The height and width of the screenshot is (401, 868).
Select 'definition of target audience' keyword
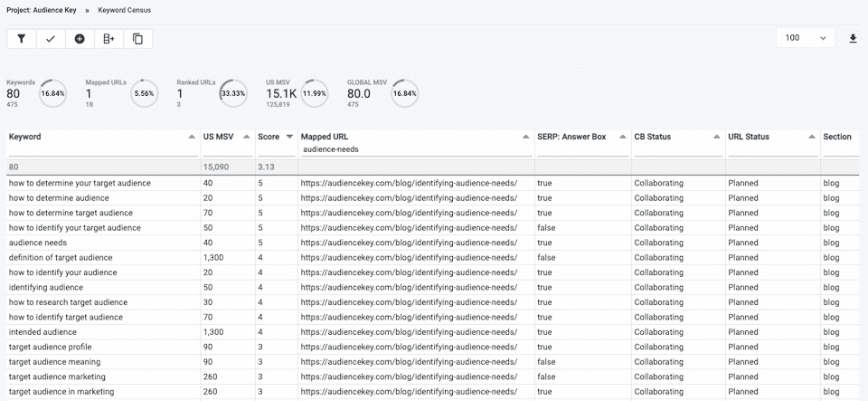coord(61,258)
